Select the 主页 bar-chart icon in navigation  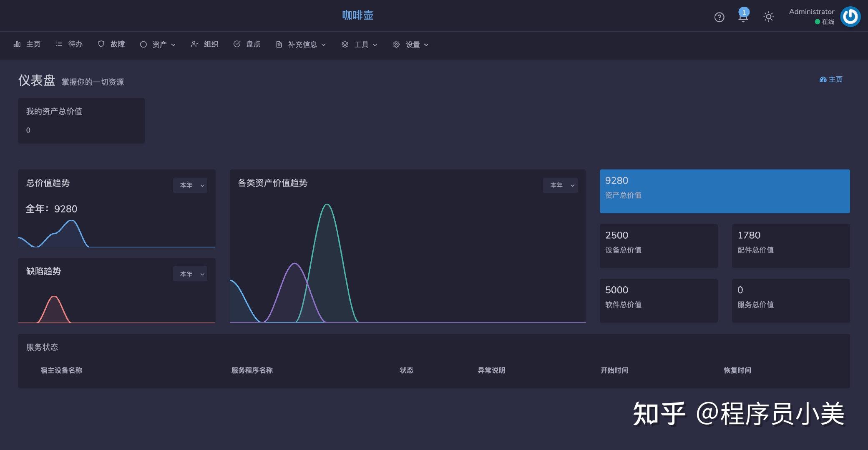pos(17,44)
